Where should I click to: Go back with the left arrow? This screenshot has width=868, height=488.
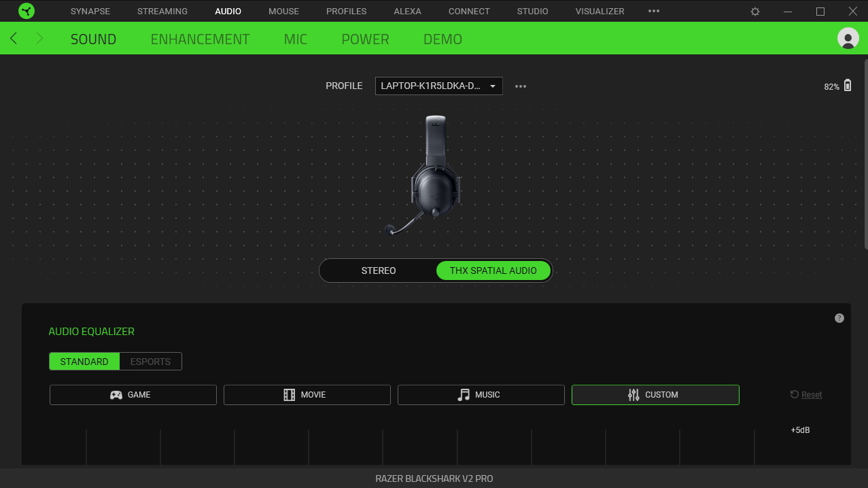(14, 39)
